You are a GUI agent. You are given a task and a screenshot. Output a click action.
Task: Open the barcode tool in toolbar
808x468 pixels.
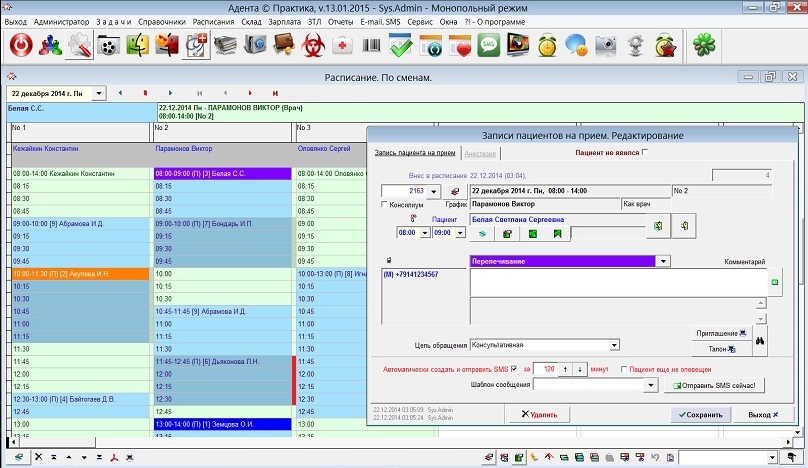point(371,45)
